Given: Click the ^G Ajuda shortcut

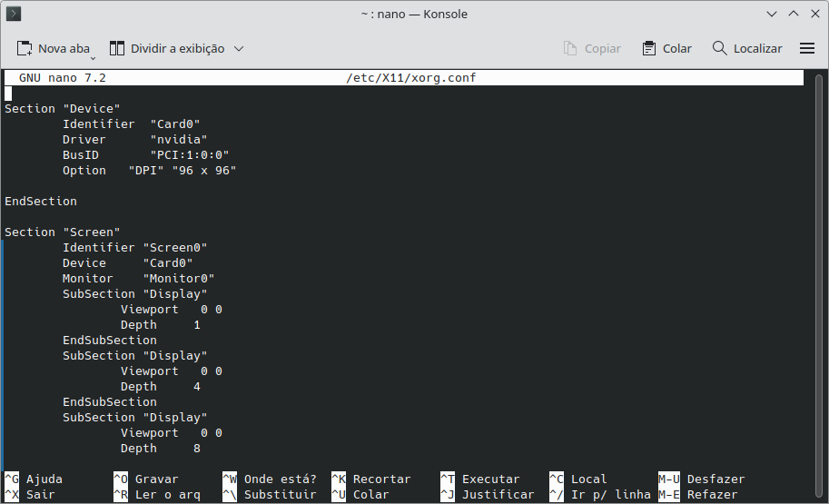Looking at the screenshot, I should (34, 479).
